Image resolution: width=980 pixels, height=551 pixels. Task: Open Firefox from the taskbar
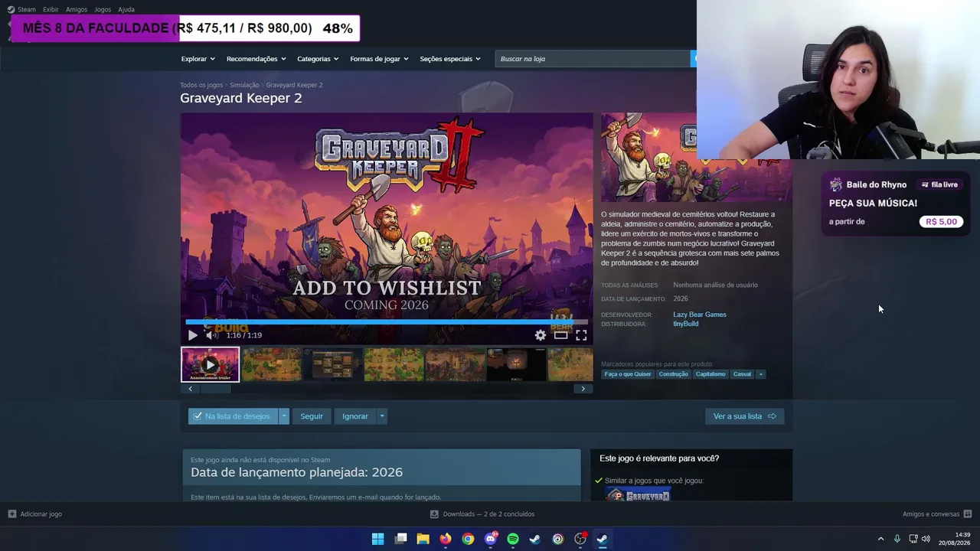pos(446,539)
